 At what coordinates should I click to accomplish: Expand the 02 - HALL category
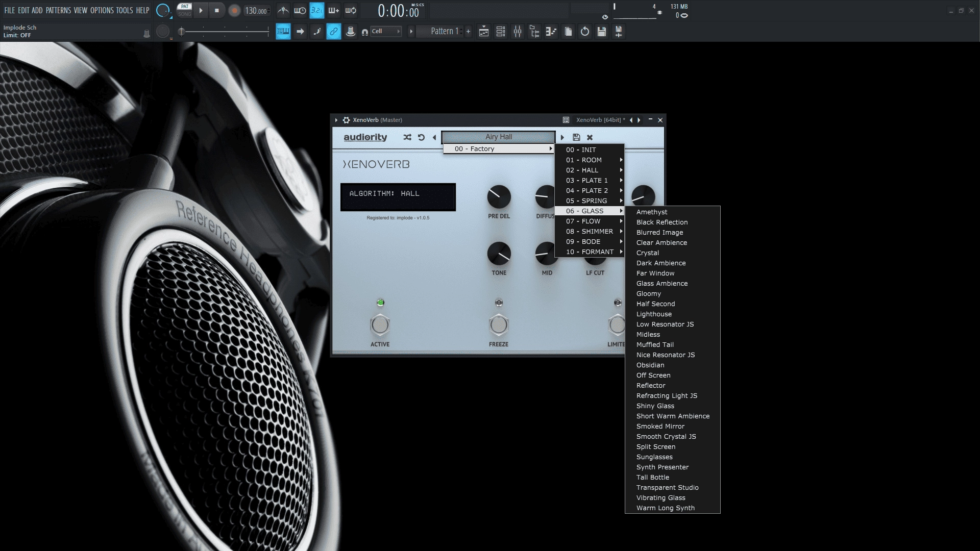[x=590, y=170]
